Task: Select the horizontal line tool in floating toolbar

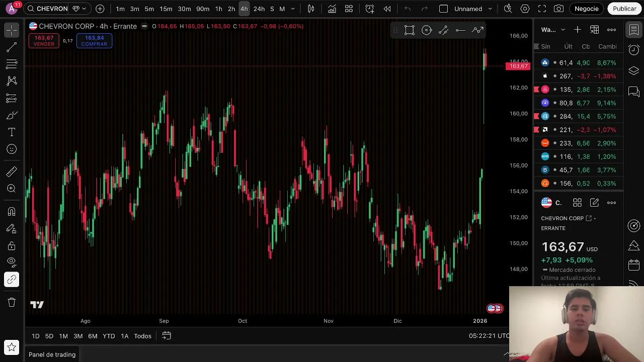Action: tap(460, 30)
